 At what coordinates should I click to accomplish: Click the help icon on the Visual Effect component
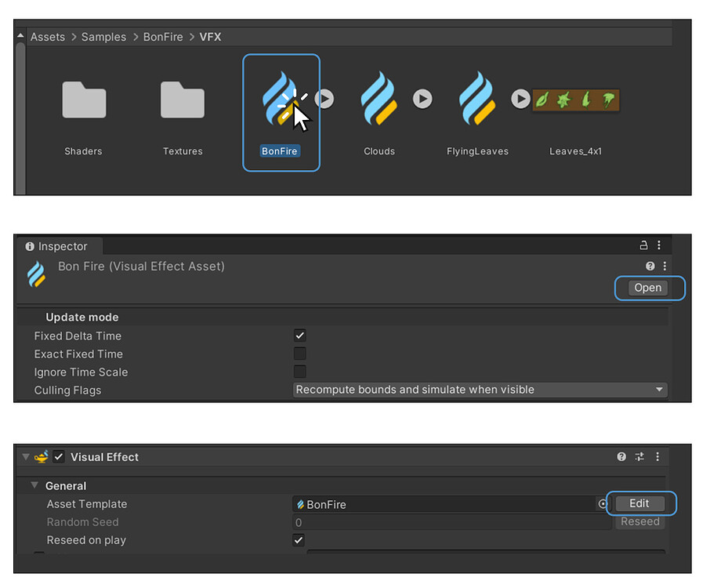(621, 456)
